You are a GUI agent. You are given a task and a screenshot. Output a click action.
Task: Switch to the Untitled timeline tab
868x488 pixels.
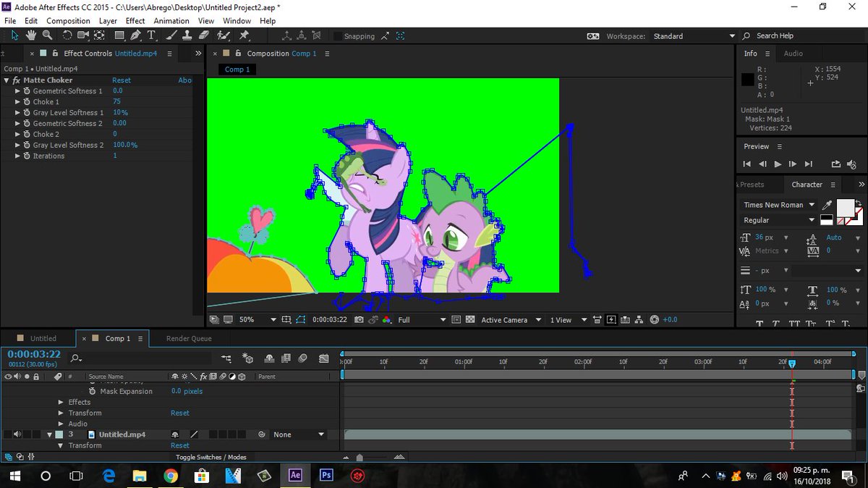[43, 338]
